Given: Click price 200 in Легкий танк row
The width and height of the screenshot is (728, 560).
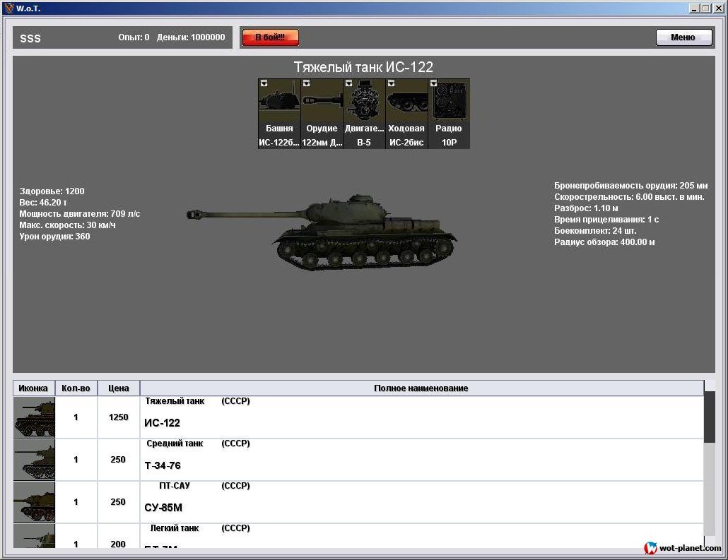Looking at the screenshot, I should tap(118, 544).
